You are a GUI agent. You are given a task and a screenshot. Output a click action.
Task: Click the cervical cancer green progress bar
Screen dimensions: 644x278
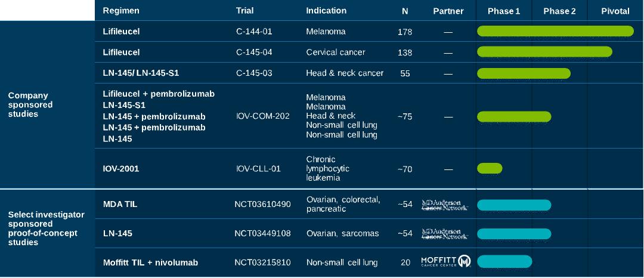[544, 52]
